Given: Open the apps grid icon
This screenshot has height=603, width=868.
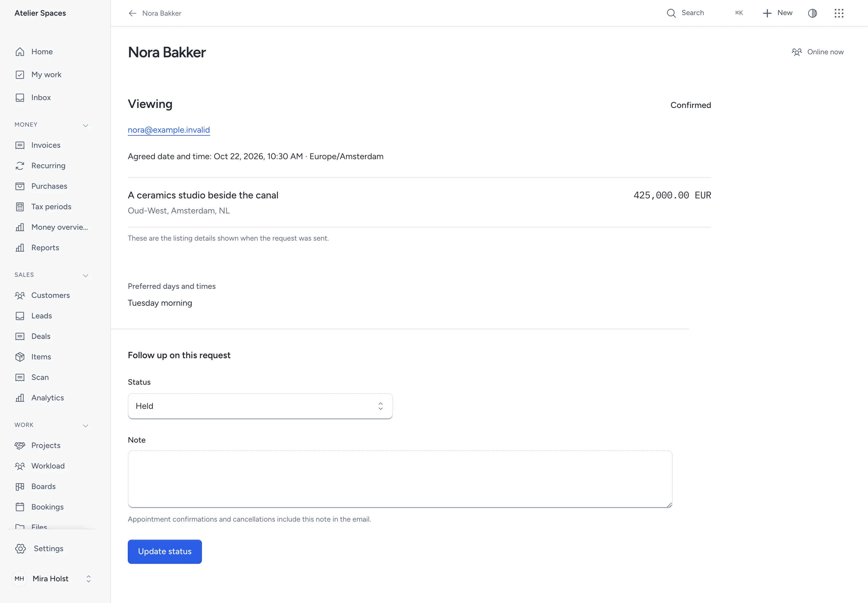Looking at the screenshot, I should (839, 13).
